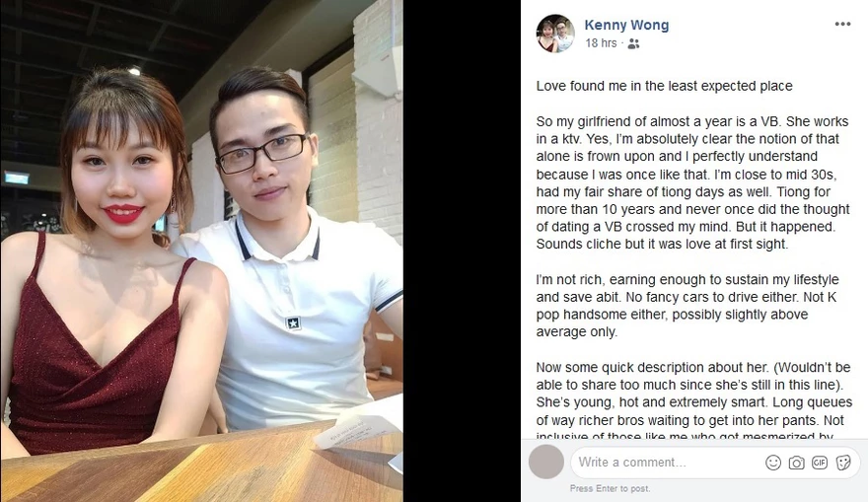Screen dimensions: 868x502
Task: Click the friends audience privacy icon
Action: [x=634, y=43]
